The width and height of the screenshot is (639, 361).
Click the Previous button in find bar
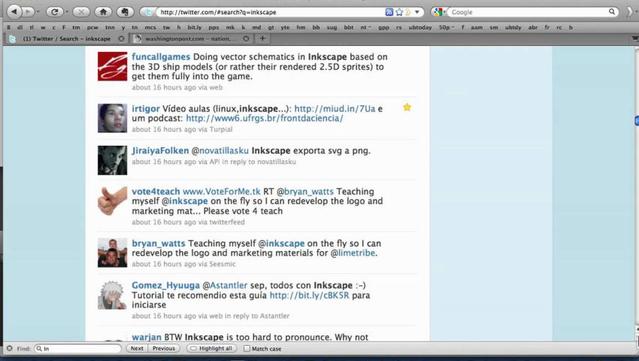pos(164,349)
